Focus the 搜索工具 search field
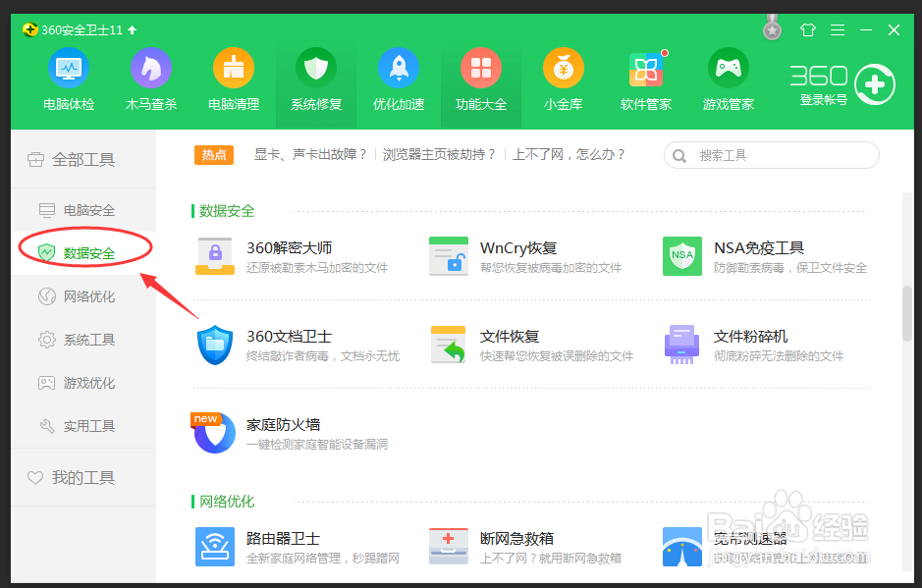 pos(772,155)
